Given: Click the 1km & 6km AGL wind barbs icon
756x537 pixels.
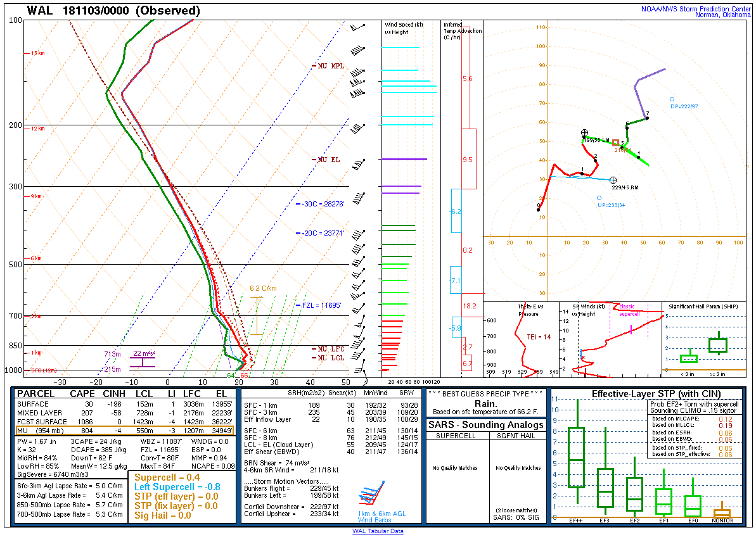Looking at the screenshot, I should pos(372,494).
